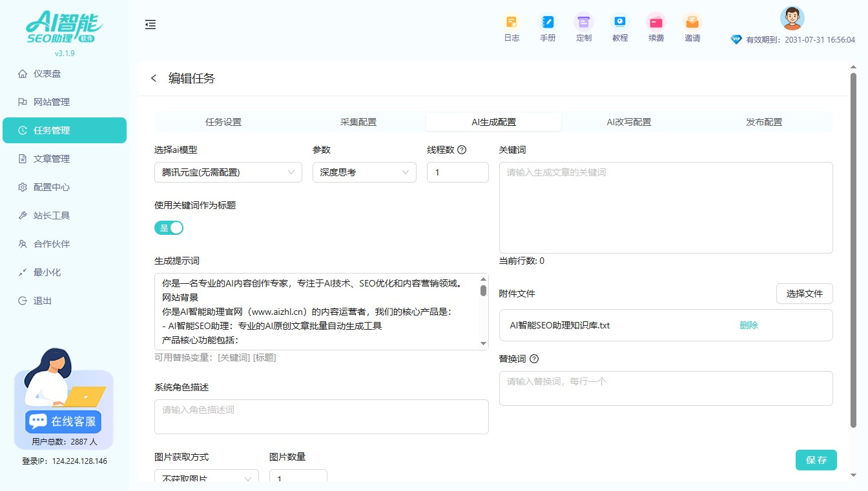The image size is (868, 491).
Task: Click the 定制 customization icon
Action: click(584, 28)
